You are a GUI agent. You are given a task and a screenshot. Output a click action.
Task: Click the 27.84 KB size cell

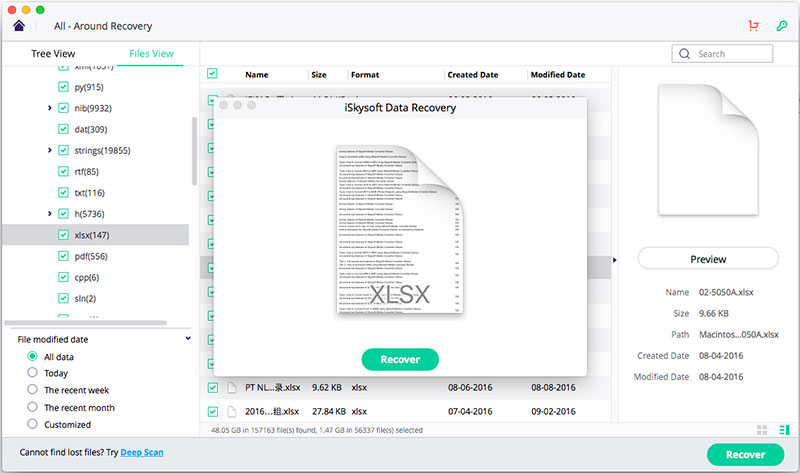tap(329, 412)
